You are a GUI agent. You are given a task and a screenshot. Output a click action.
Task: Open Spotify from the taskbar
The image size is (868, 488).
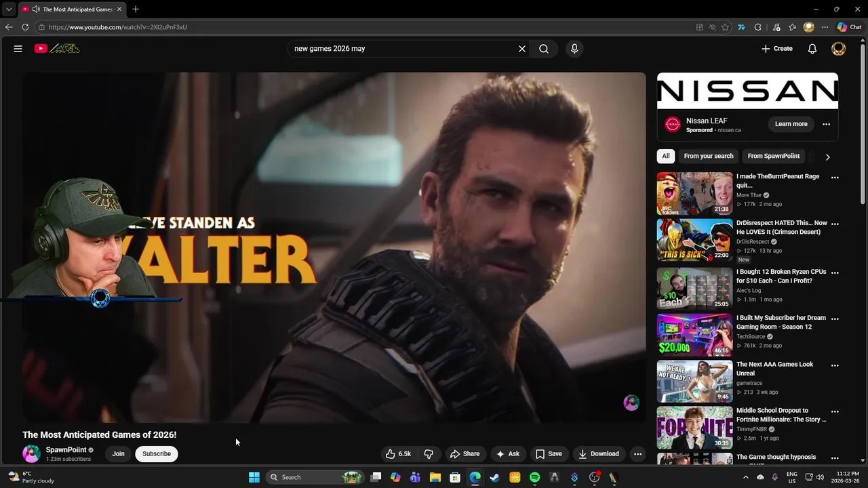(x=534, y=477)
